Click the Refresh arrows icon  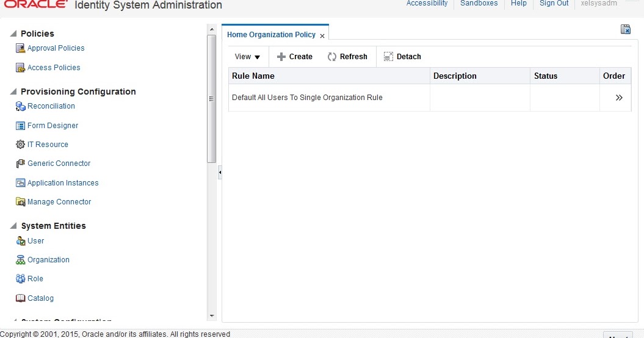332,57
